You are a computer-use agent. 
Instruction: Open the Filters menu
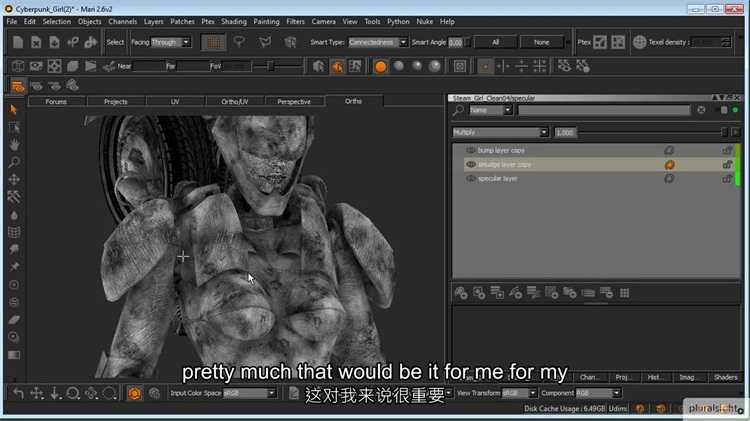[x=295, y=22]
